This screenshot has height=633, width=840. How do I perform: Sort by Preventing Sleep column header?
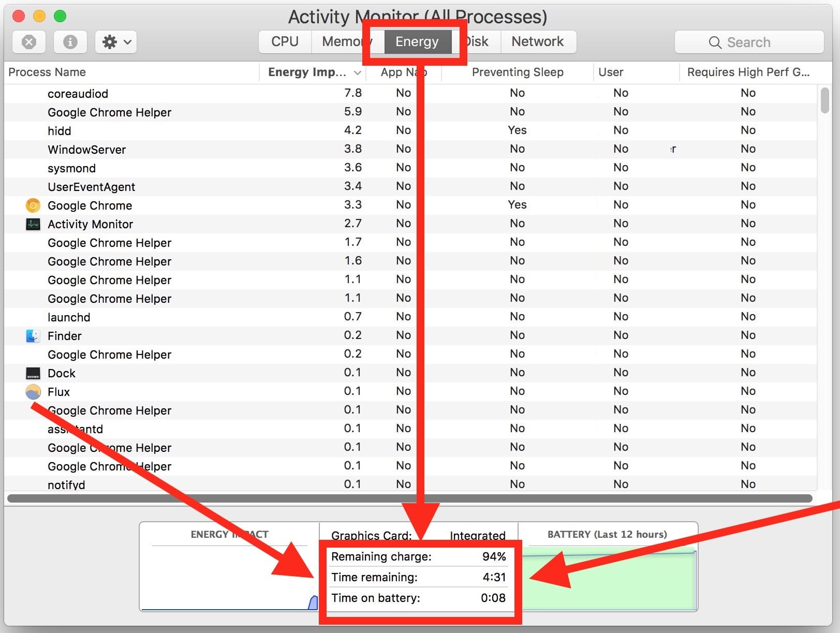point(518,72)
